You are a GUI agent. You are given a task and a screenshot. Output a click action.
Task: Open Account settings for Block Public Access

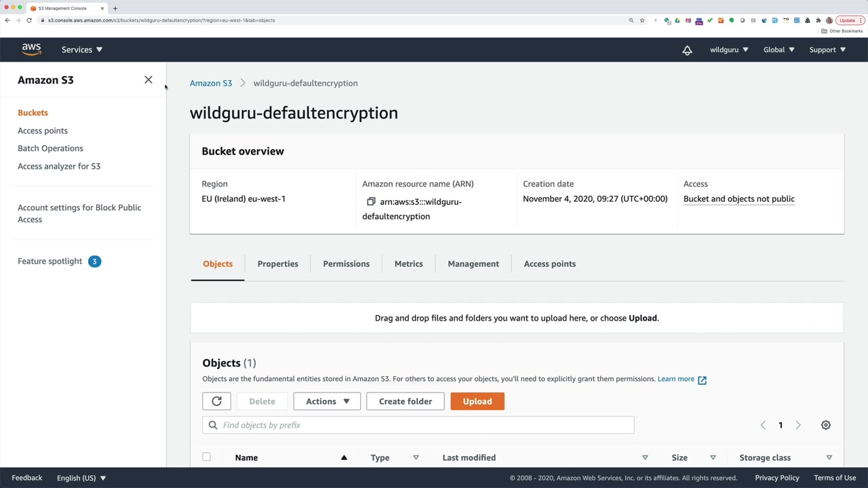pyautogui.click(x=79, y=213)
